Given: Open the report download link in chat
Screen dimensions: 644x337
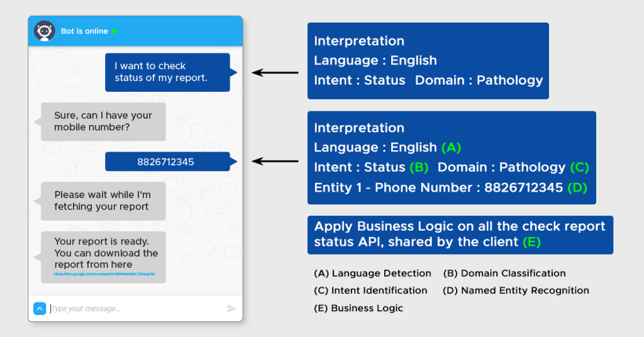Looking at the screenshot, I should click(x=104, y=274).
